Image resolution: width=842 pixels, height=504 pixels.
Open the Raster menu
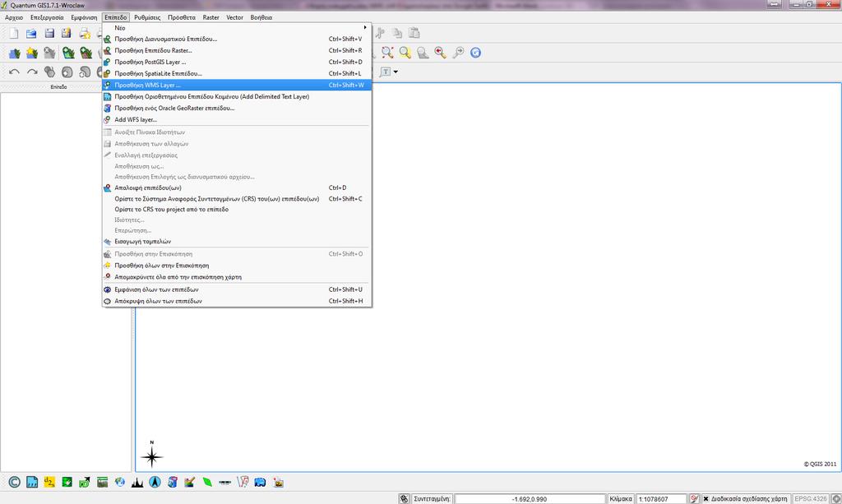click(x=211, y=17)
